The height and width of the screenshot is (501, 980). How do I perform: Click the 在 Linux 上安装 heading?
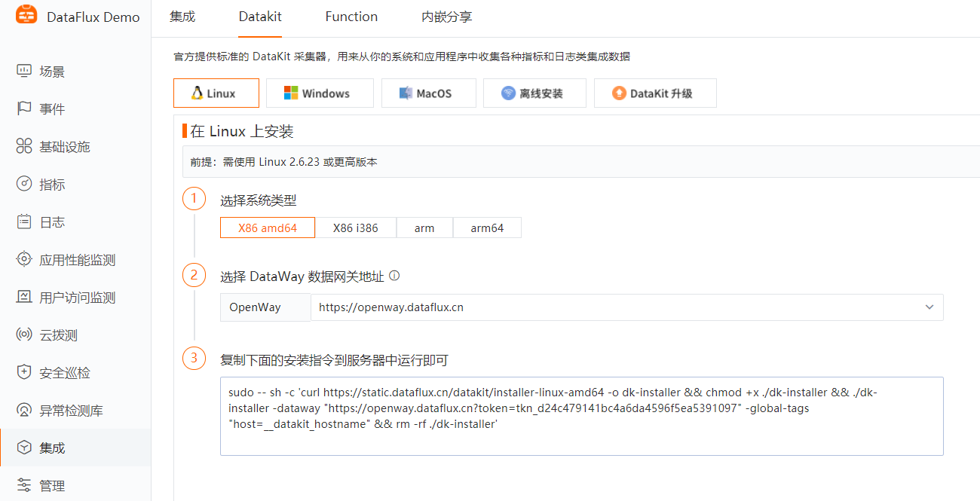point(242,132)
